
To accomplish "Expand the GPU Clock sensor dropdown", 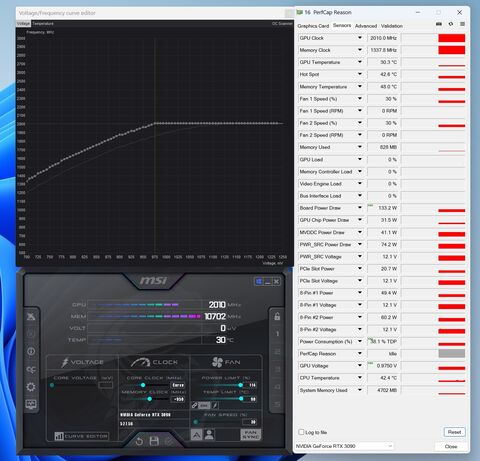I will pyautogui.click(x=360, y=38).
